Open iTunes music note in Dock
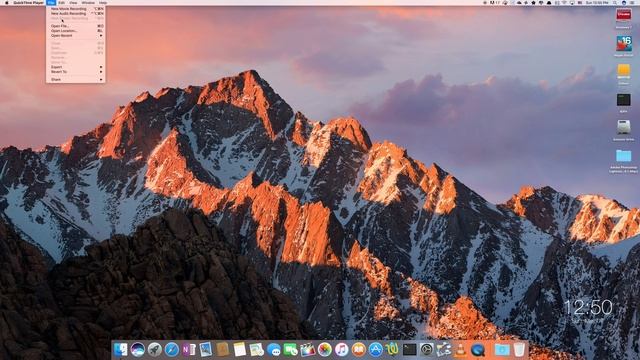 tap(342, 350)
